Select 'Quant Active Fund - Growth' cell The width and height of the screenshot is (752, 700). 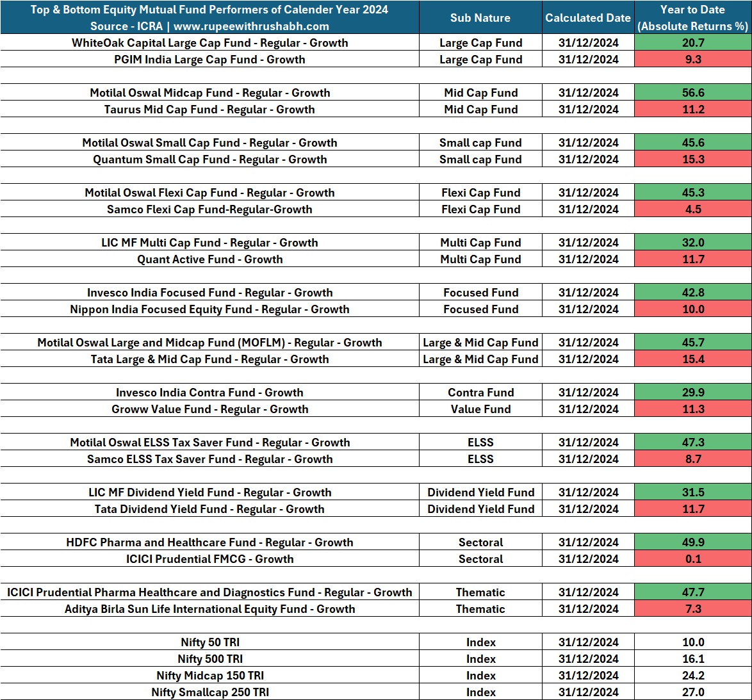209,259
